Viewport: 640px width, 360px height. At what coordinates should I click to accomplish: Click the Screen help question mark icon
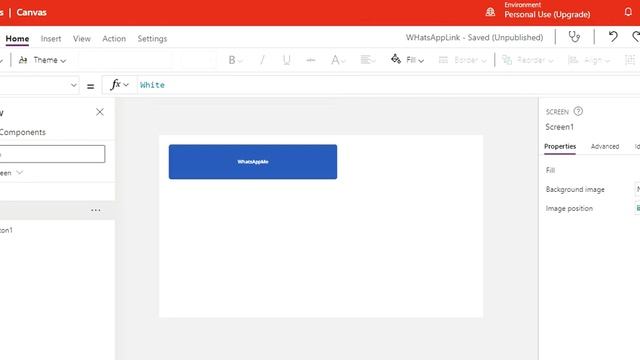578,111
